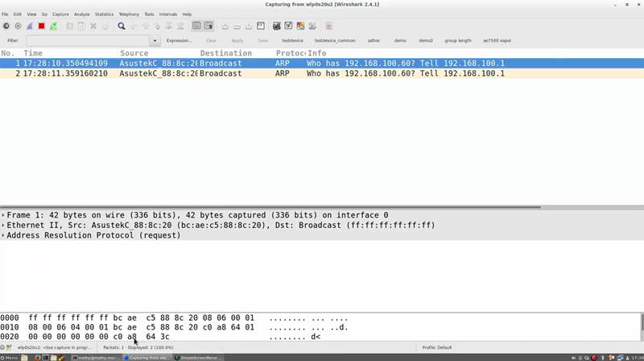Open the capture interfaces list icon
Viewport: 644px width, 361px height.
pos(6,26)
